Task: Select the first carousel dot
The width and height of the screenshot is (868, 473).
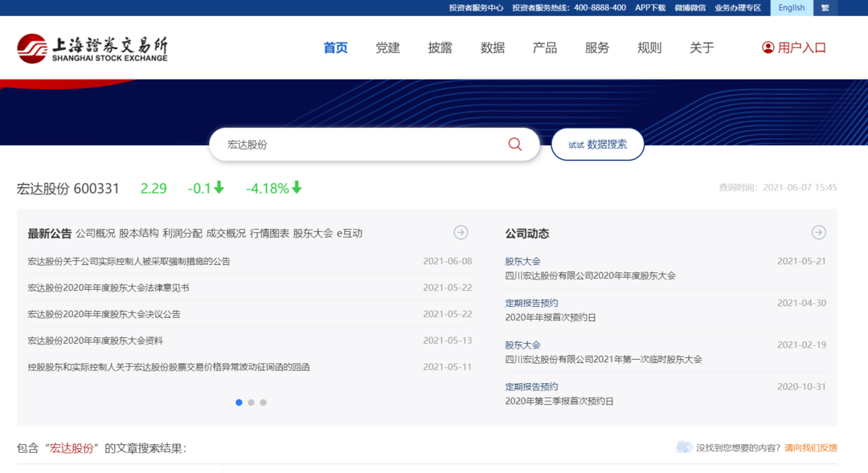Action: (239, 402)
